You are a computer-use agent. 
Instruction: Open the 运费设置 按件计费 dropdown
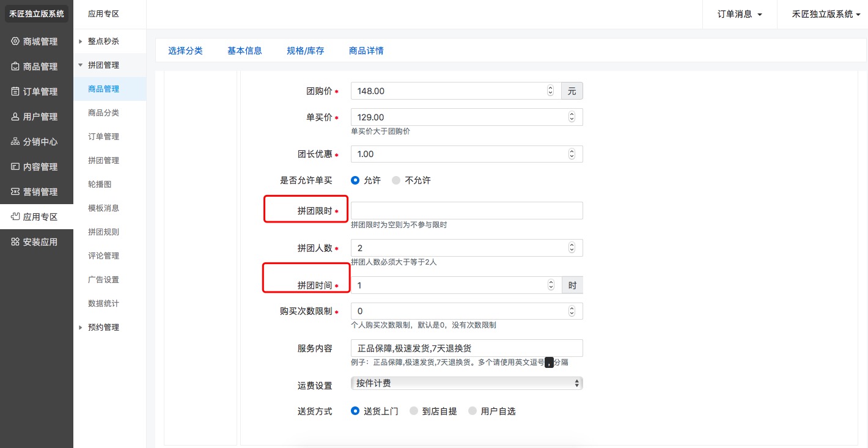(x=466, y=383)
